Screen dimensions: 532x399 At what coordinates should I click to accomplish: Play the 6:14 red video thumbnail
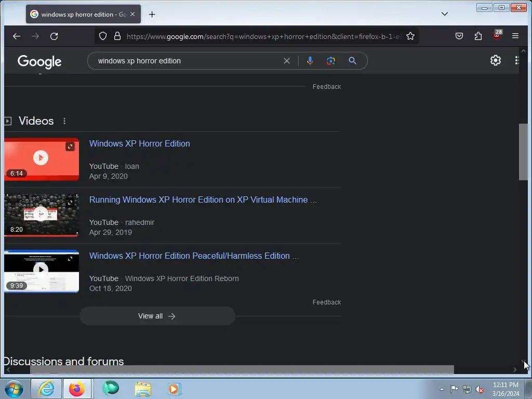click(x=42, y=159)
